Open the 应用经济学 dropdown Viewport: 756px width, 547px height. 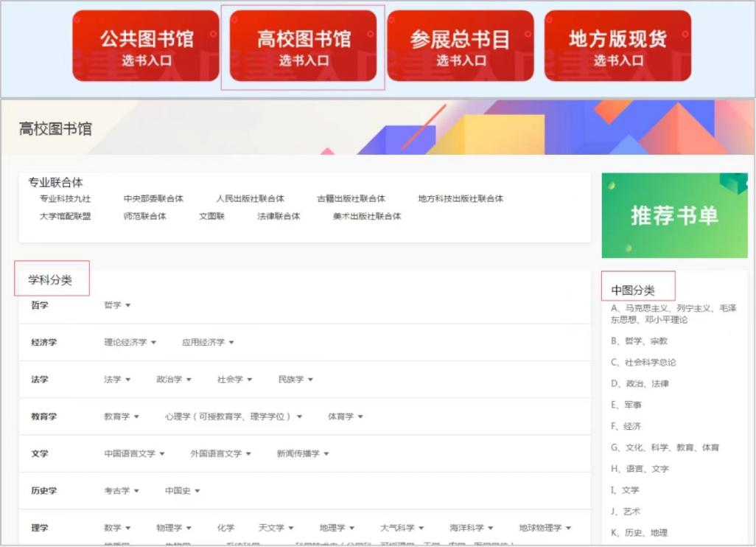208,343
